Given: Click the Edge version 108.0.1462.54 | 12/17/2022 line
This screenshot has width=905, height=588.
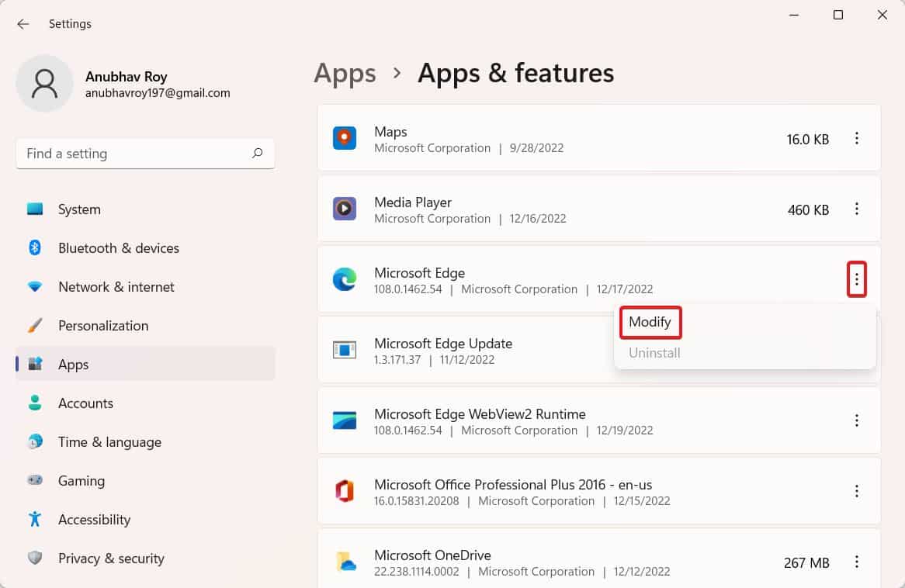Looking at the screenshot, I should 514,289.
